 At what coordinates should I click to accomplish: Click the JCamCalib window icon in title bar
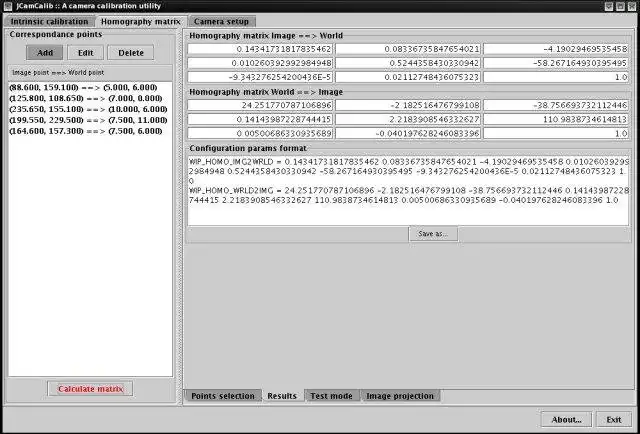[x=7, y=6]
